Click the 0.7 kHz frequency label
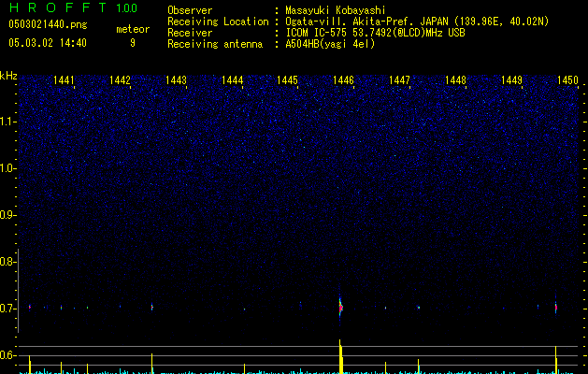Viewport: 588px width, 374px height. (7, 309)
